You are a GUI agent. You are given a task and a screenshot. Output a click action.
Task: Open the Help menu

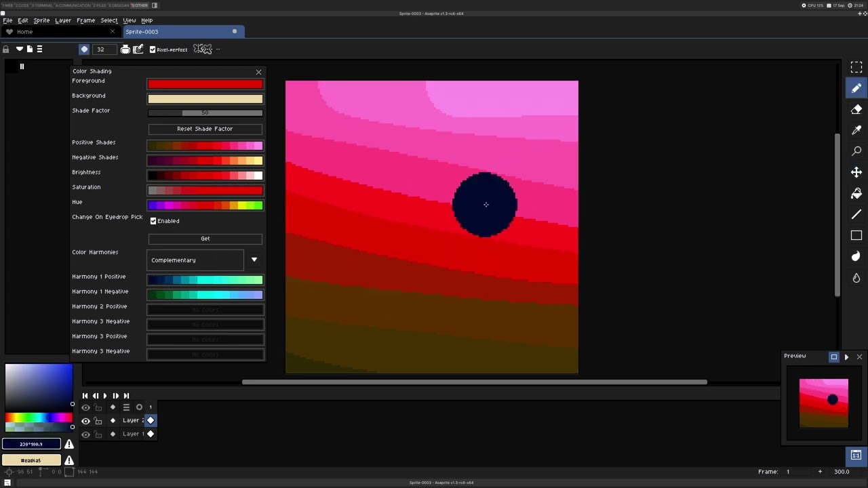146,20
